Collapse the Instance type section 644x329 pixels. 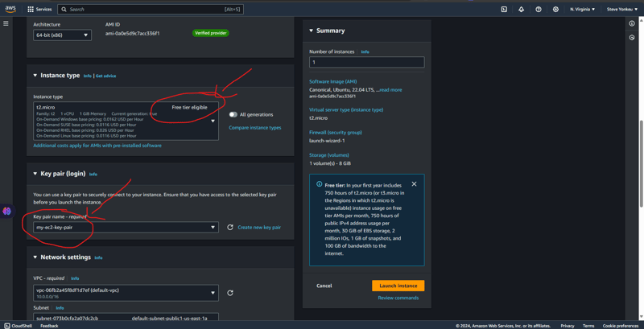click(x=35, y=76)
